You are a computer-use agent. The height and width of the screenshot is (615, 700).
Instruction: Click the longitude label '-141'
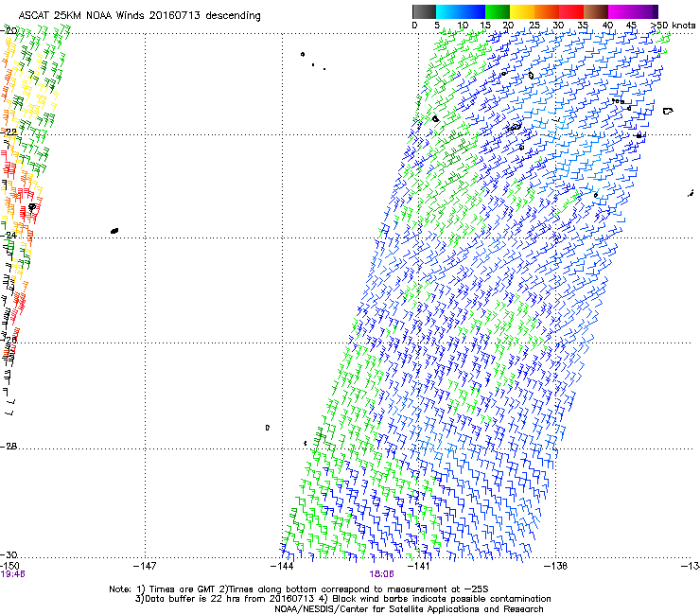[x=418, y=566]
